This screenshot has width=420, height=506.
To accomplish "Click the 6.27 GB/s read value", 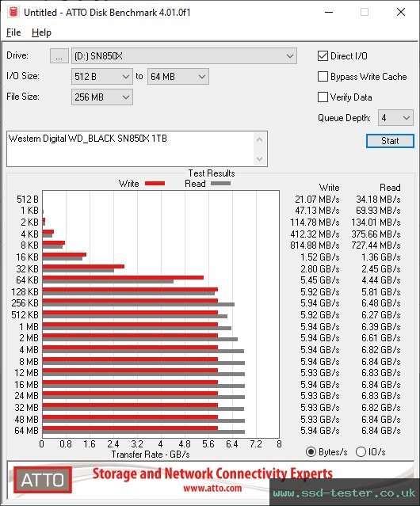I will click(381, 314).
